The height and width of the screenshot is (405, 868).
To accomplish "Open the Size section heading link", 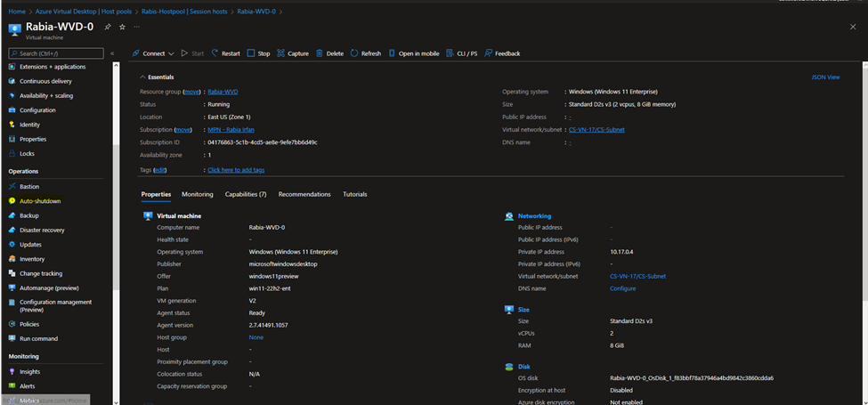I will [x=523, y=310].
